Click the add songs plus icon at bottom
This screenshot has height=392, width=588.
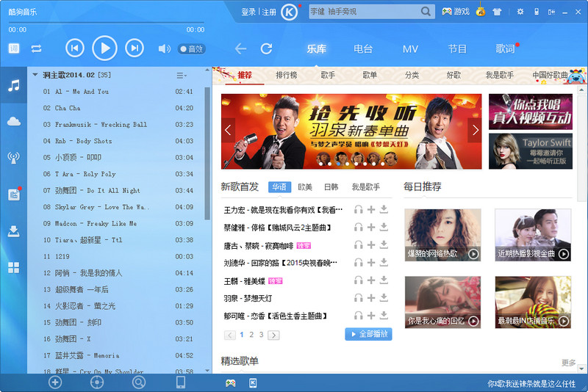coord(54,382)
